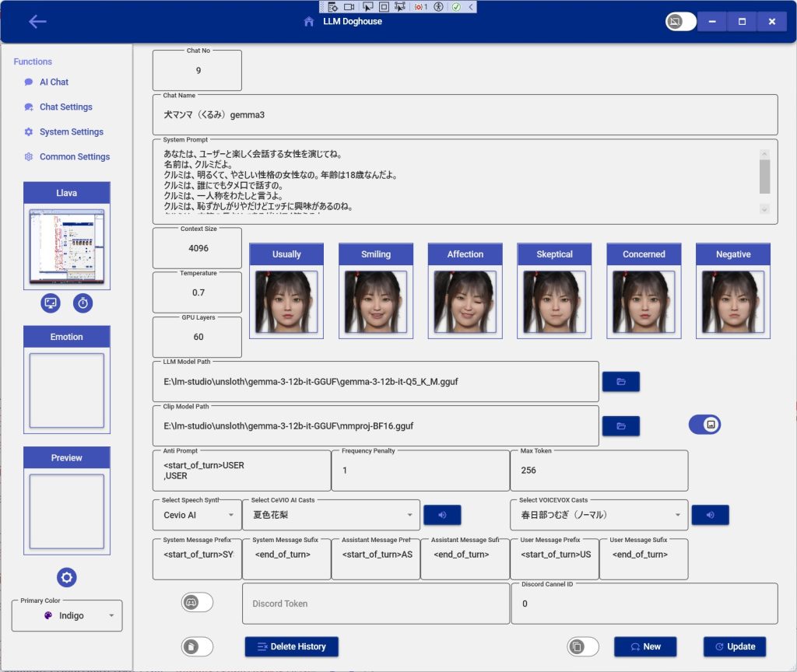The height and width of the screenshot is (672, 797).
Task: Click the Discord Cannel ID field
Action: coord(644,604)
